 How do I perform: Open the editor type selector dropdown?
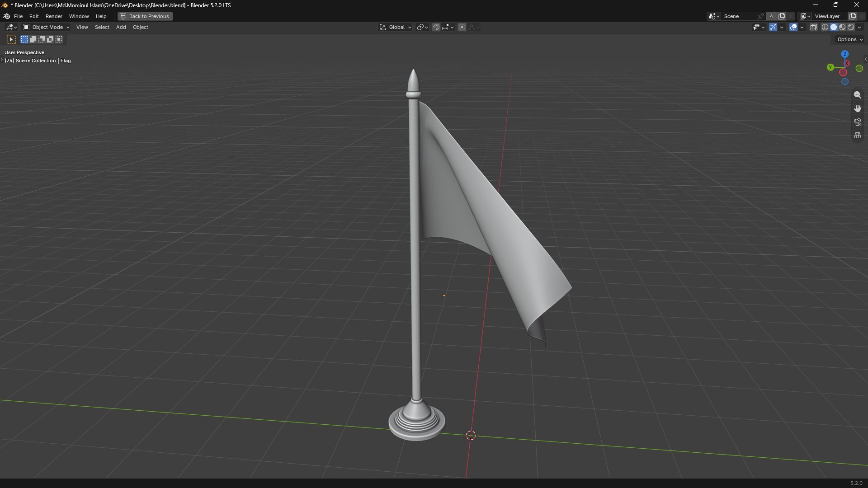click(x=11, y=27)
